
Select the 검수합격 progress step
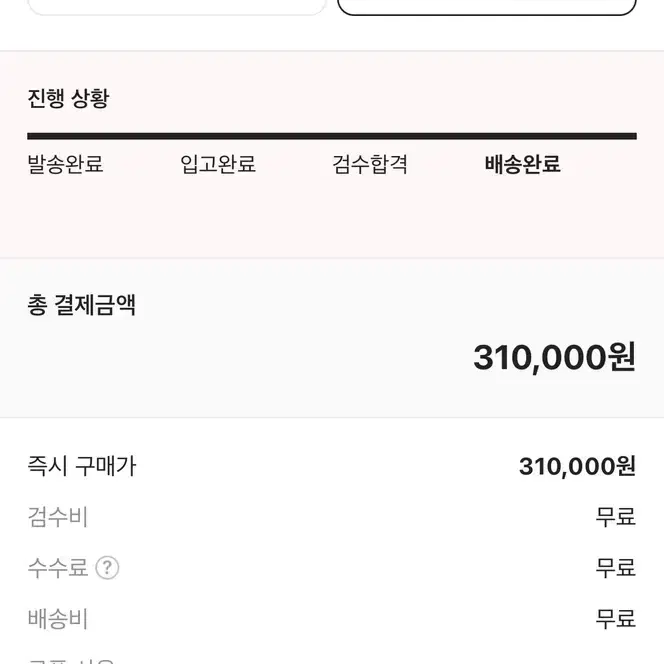tap(370, 164)
